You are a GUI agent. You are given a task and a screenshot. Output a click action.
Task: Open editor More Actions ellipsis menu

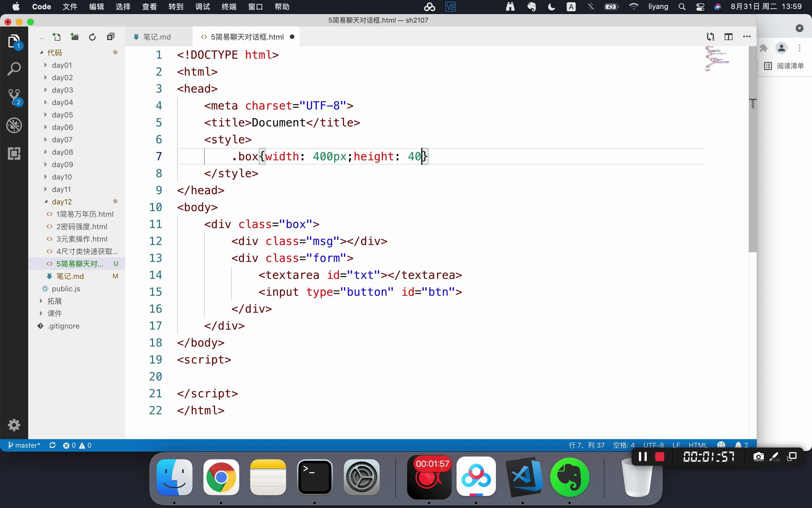coord(747,37)
